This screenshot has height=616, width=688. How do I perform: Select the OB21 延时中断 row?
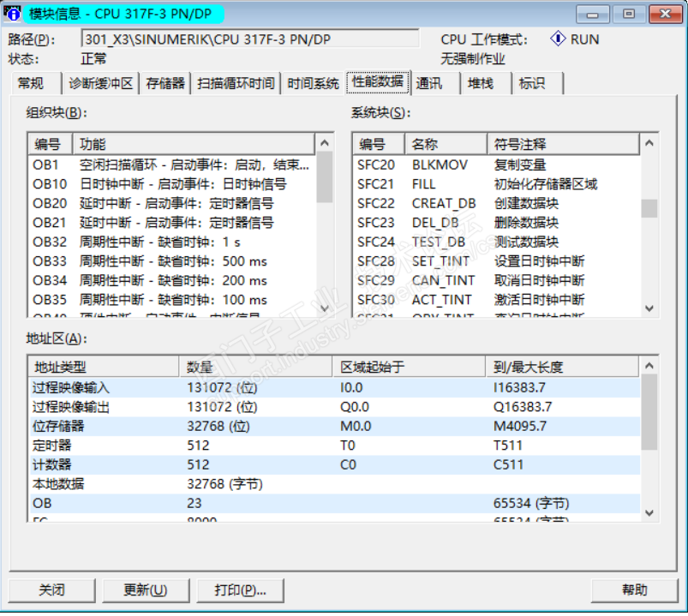pos(172,223)
